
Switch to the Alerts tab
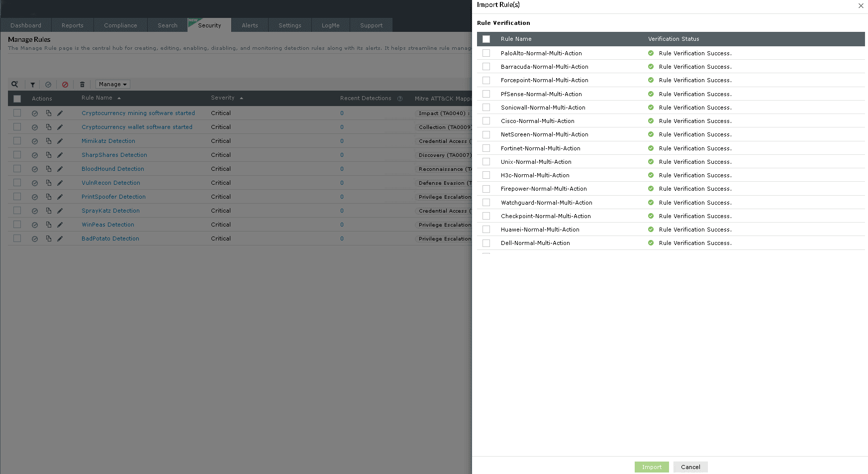pyautogui.click(x=250, y=25)
